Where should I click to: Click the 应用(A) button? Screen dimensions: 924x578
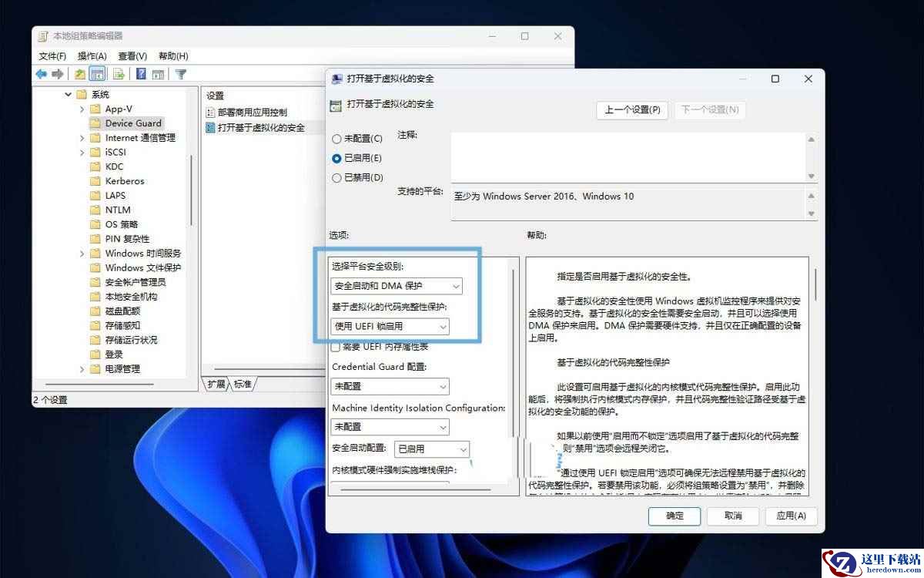791,516
